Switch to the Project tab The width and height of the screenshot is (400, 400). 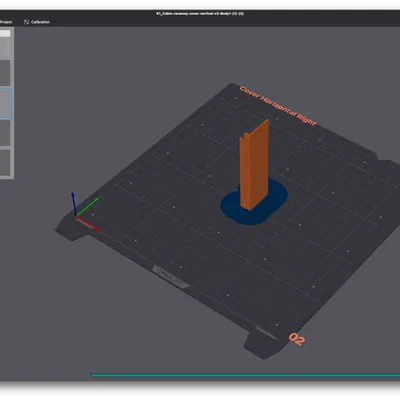click(x=6, y=22)
